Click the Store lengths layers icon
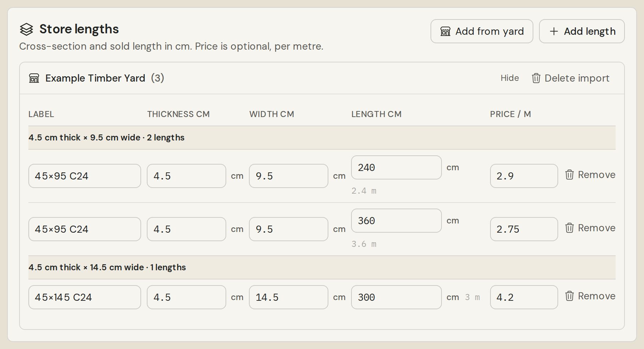Screen dimensions: 644x349 26,29
